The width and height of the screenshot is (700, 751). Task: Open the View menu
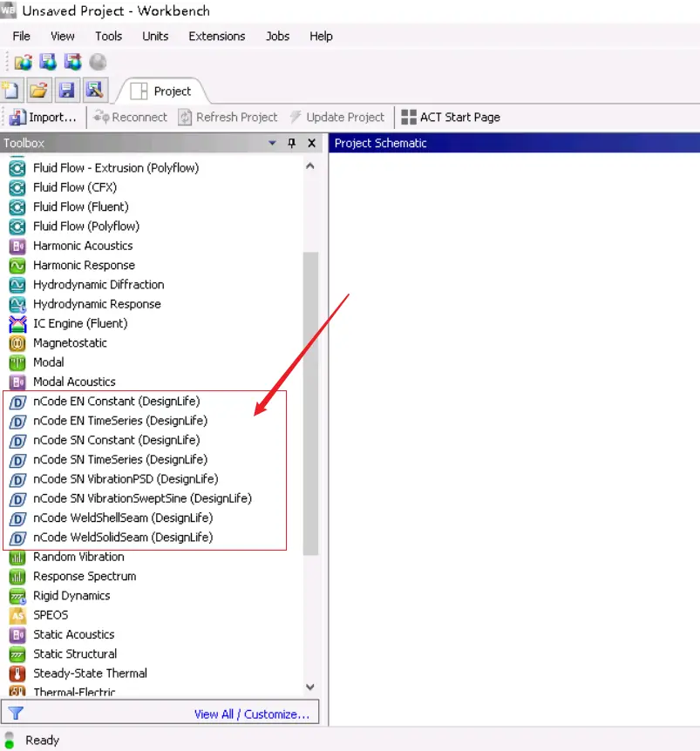click(62, 37)
